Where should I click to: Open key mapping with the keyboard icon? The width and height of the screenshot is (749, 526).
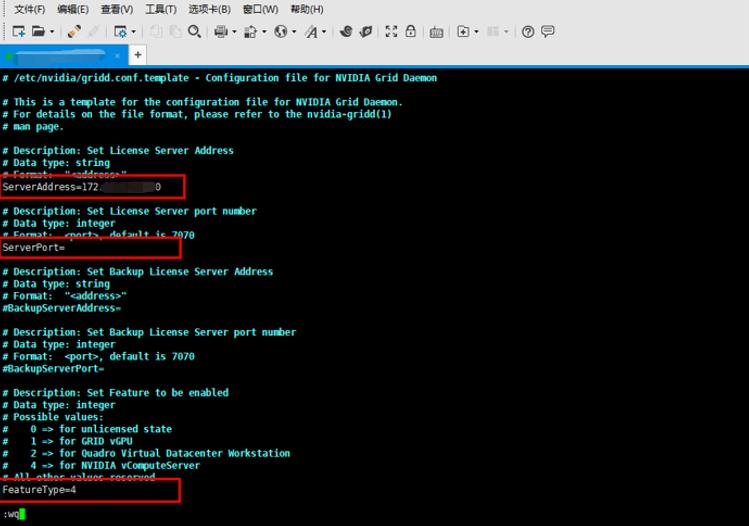pyautogui.click(x=436, y=32)
